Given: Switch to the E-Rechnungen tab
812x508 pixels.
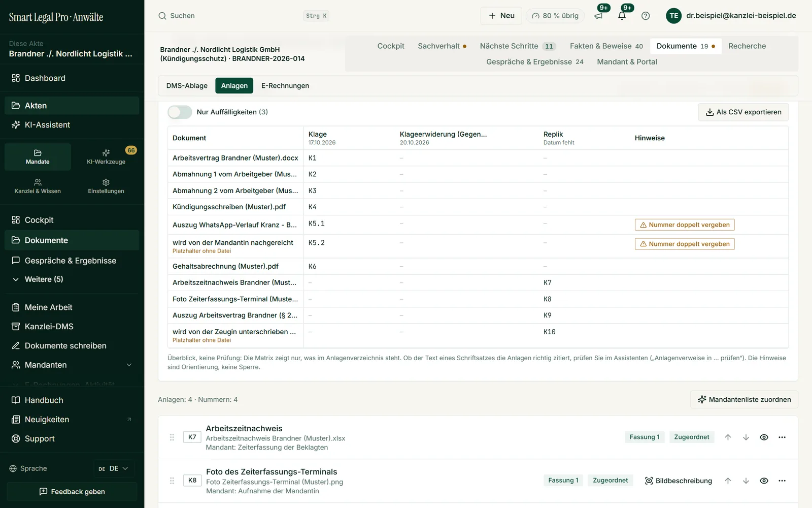Looking at the screenshot, I should pos(285,86).
